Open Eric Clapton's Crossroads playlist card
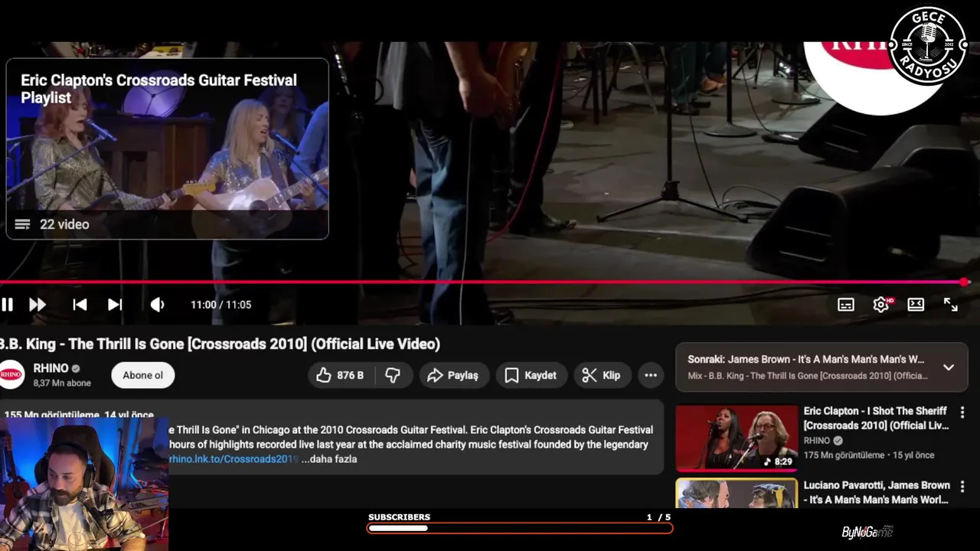The height and width of the screenshot is (551, 980). point(168,149)
